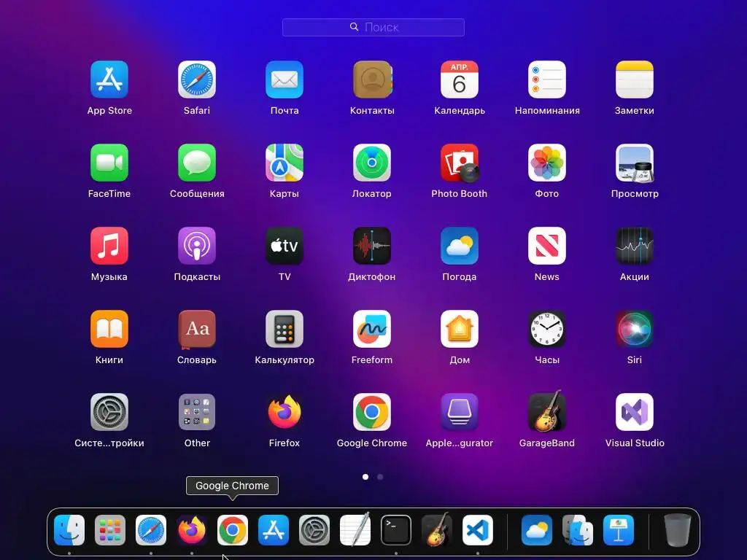Open the Акции stocks app
747x560 pixels.
pyautogui.click(x=635, y=246)
